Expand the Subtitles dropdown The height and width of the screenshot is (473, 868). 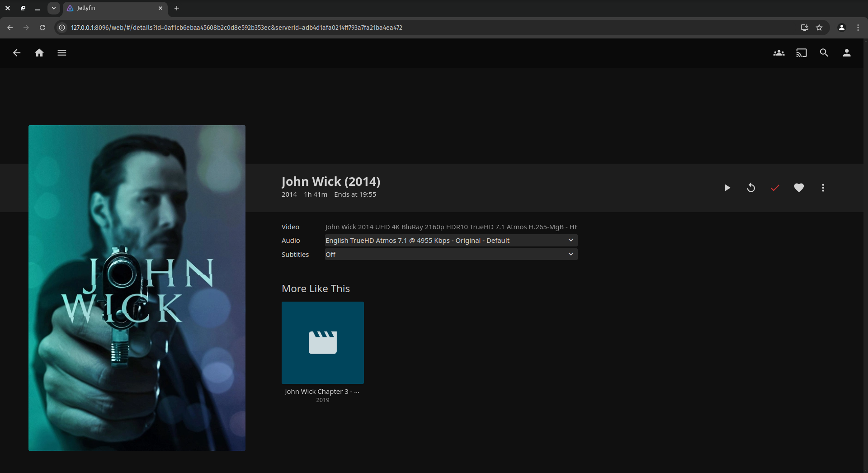click(451, 255)
